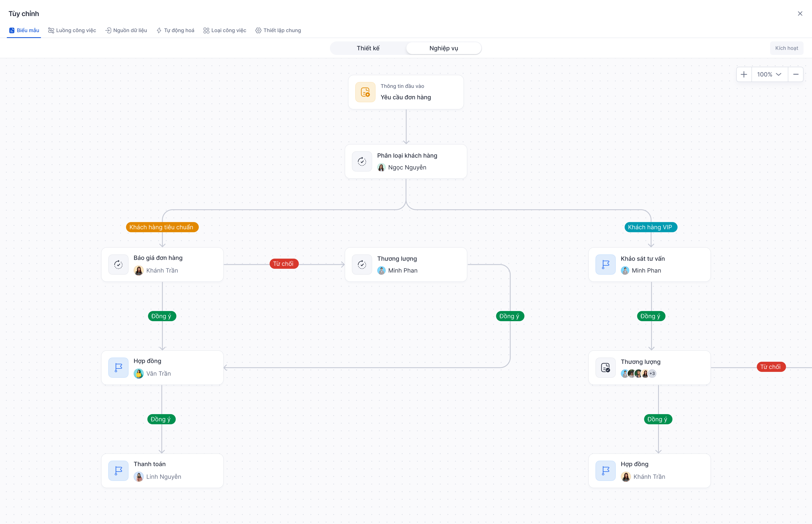812x524 pixels.
Task: Select the Hợp đồng flag icon near Vân Trần
Action: pos(118,367)
